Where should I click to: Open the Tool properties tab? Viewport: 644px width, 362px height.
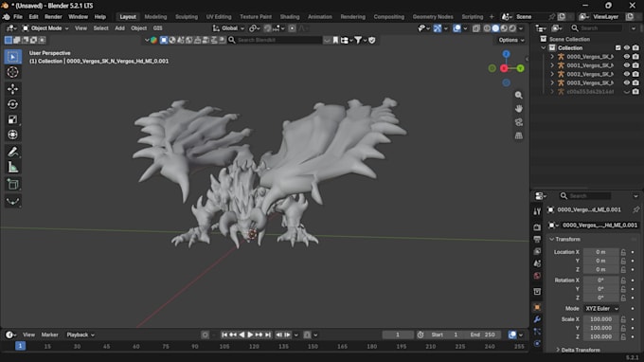(x=537, y=211)
